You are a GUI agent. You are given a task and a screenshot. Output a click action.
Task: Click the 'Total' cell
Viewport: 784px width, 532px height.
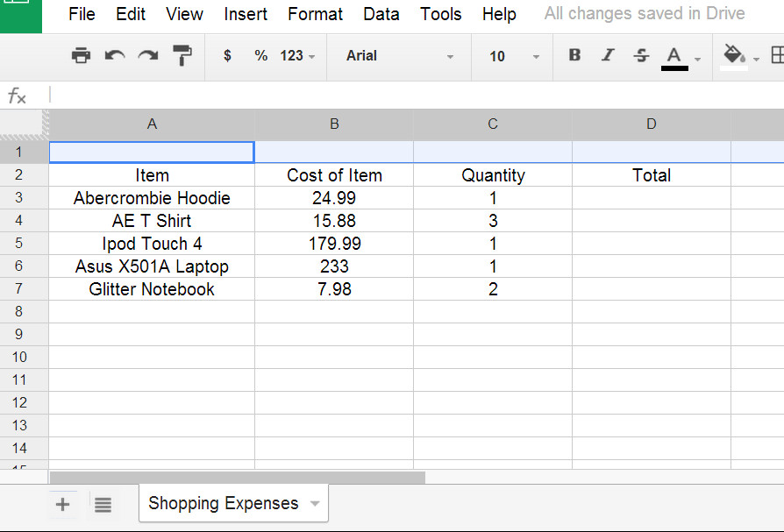coord(651,174)
